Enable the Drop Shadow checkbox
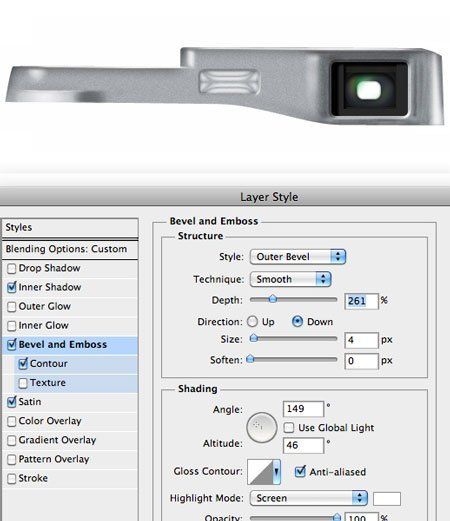Screen dimensions: 450x521 click(12, 269)
